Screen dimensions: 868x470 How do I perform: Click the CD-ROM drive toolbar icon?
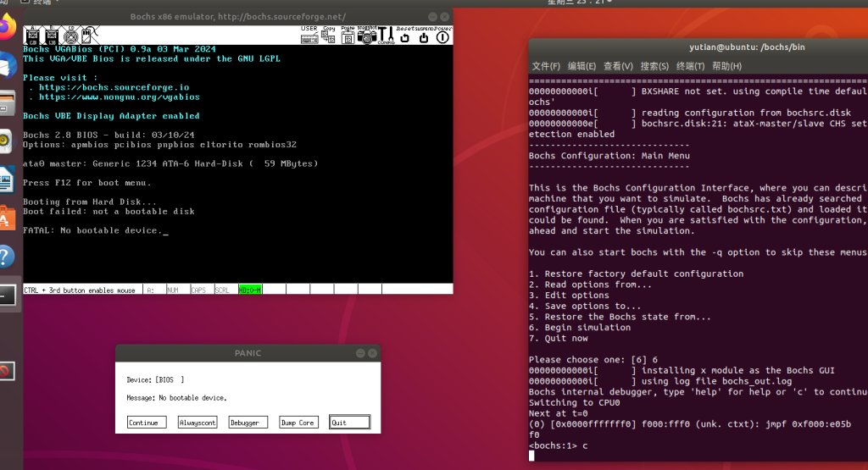pyautogui.click(x=71, y=36)
